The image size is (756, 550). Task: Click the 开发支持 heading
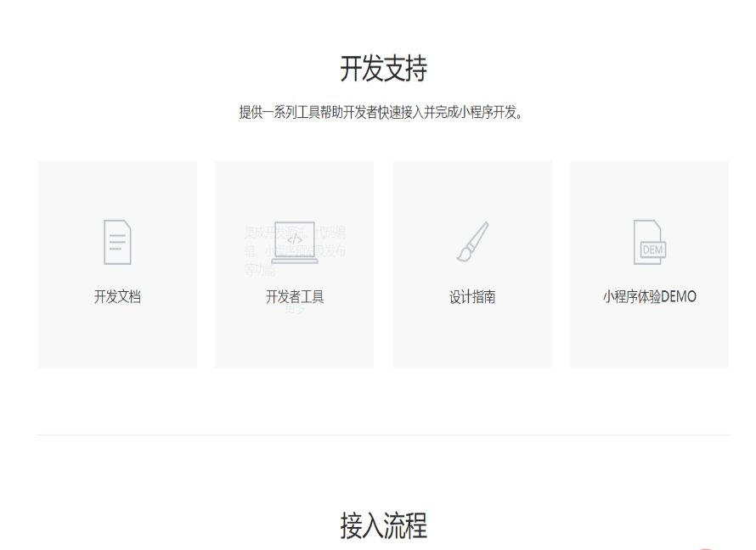click(384, 69)
